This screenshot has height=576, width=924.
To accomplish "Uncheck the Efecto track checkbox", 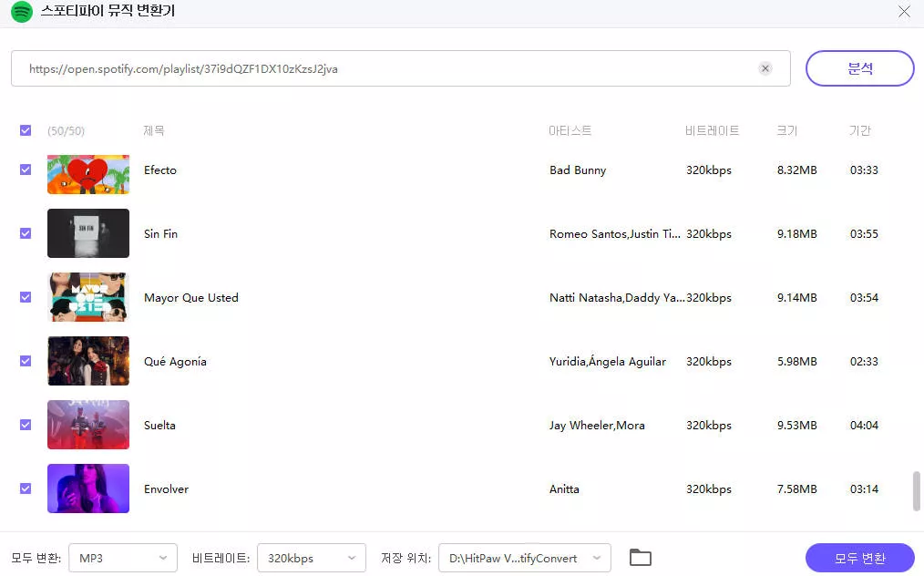I will [26, 170].
